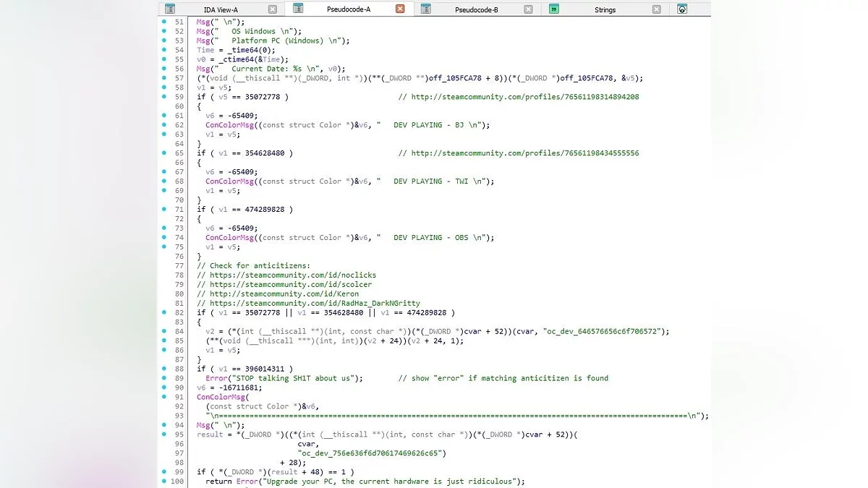Click the "v0 = _ctime64(&Time);" line
Viewport: 868px width, 488px height.
242,60
